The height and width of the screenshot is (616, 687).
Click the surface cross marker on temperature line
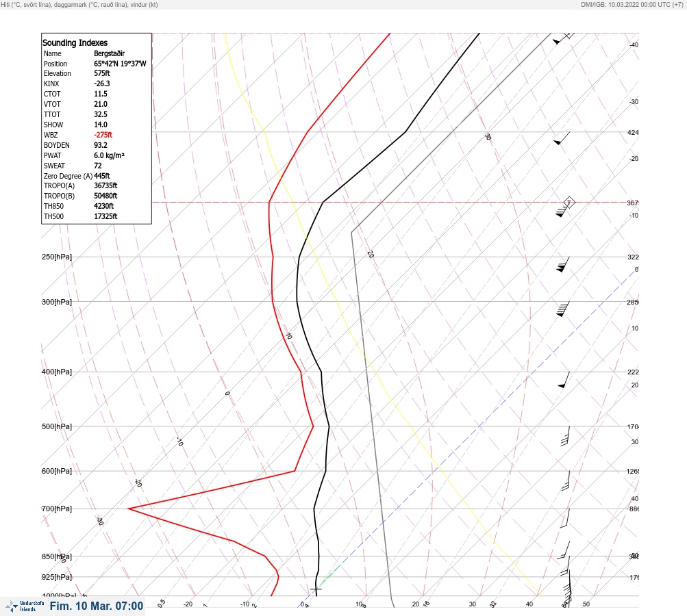pos(316,589)
